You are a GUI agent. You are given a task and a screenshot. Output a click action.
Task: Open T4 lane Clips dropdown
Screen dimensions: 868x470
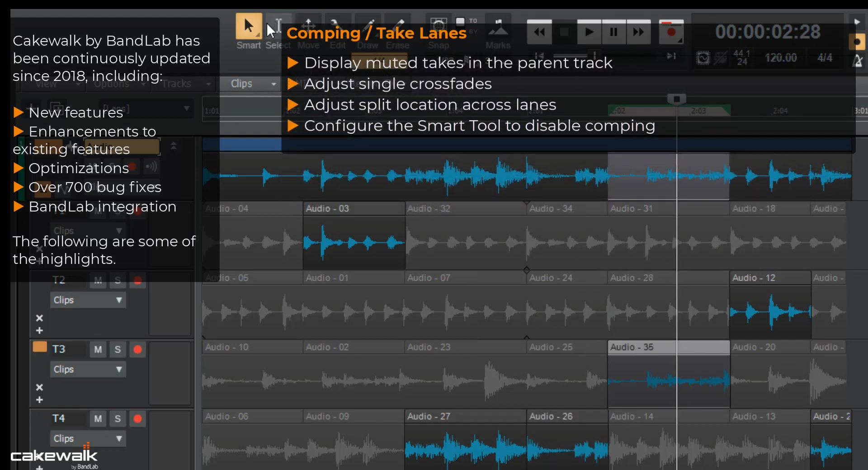[88, 438]
